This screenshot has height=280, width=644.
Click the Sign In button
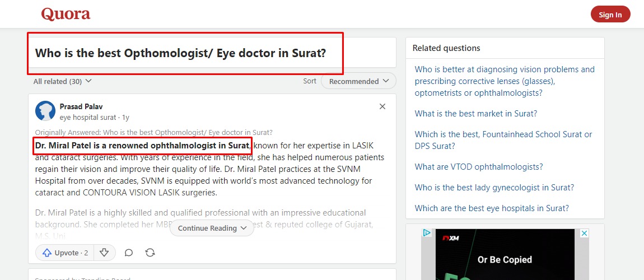click(610, 15)
